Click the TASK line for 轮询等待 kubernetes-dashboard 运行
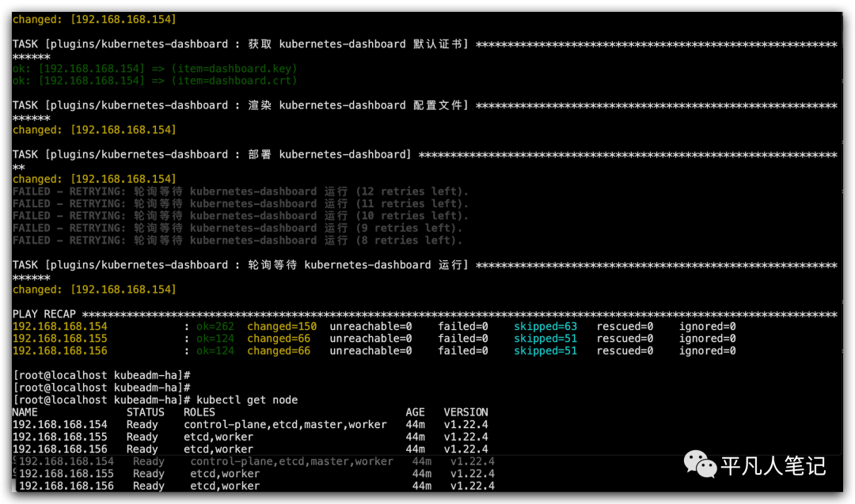The height and width of the screenshot is (504, 855). (x=425, y=265)
